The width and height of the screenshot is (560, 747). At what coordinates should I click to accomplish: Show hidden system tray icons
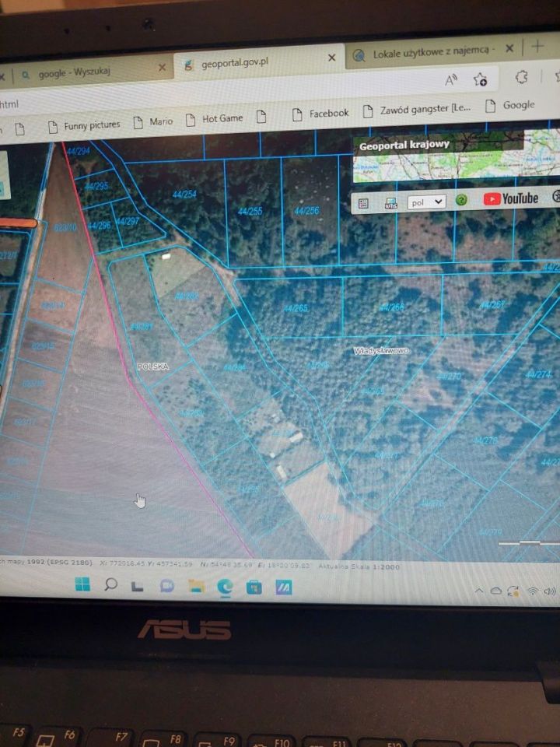[479, 591]
